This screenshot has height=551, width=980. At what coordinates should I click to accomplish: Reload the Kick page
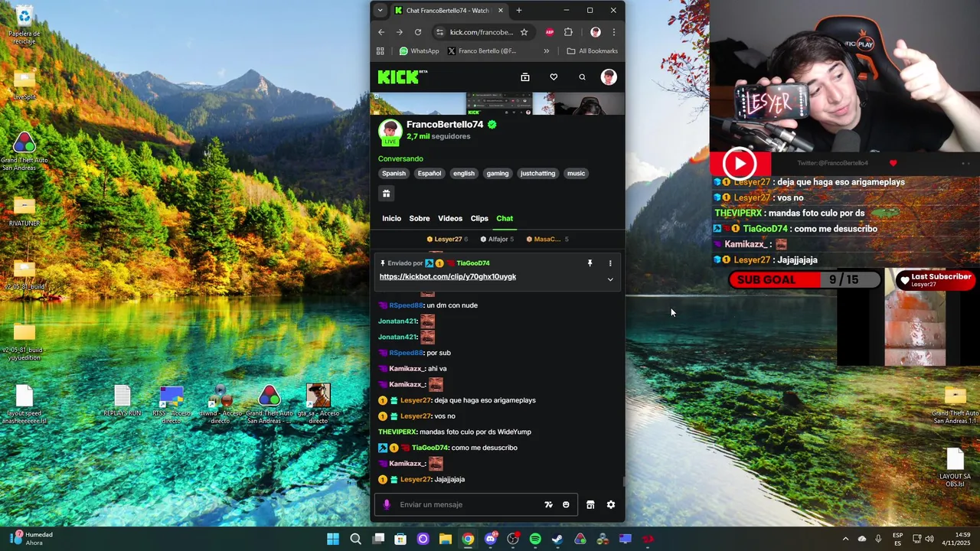418,32
